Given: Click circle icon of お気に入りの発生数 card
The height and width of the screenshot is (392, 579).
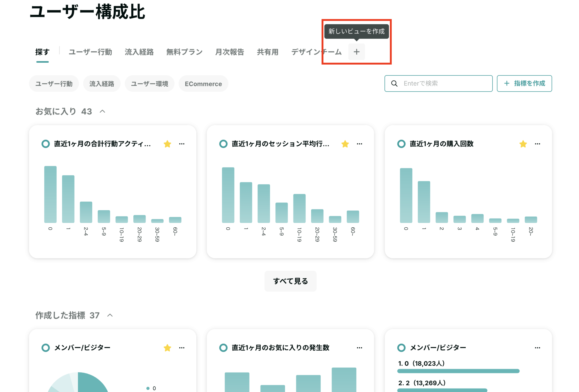Looking at the screenshot, I should (223, 348).
